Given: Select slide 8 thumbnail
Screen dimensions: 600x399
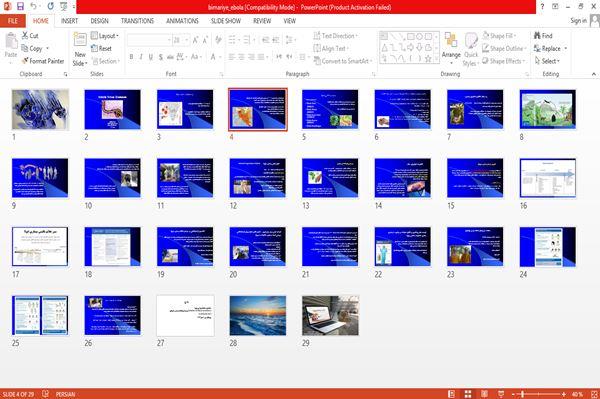Looking at the screenshot, I should pos(548,109).
